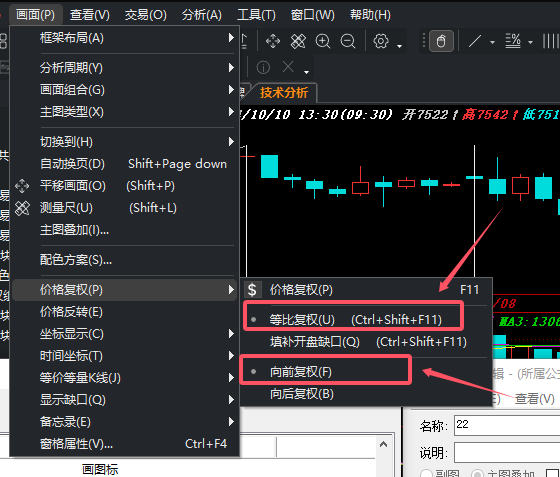Select 填补开盘缺口(Q) submenu option
The image size is (560, 477).
pos(366,342)
